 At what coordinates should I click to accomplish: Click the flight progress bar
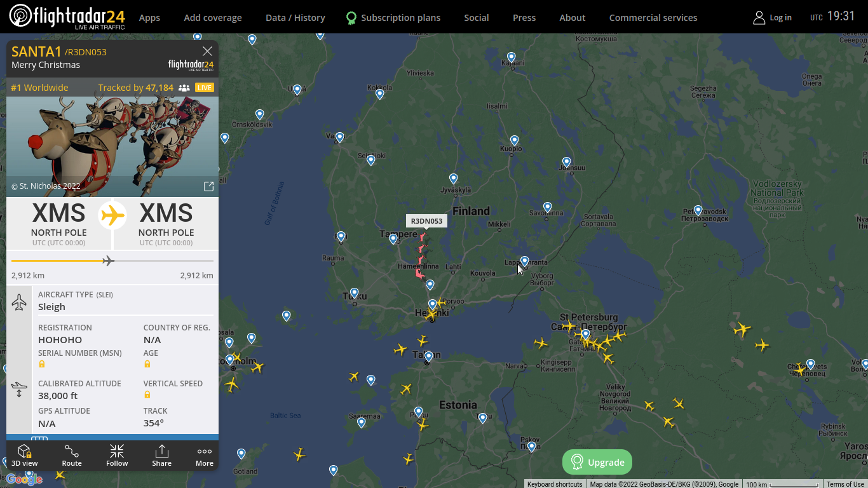(112, 261)
